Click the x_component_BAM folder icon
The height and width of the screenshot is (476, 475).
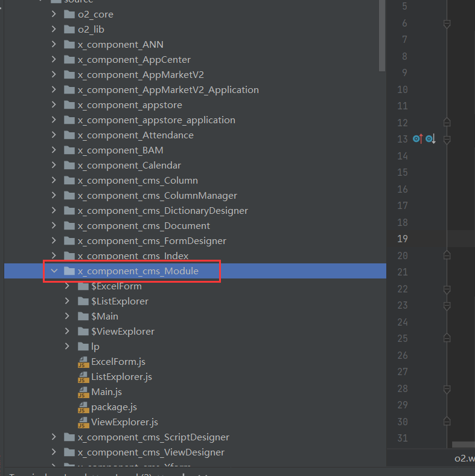pos(69,150)
